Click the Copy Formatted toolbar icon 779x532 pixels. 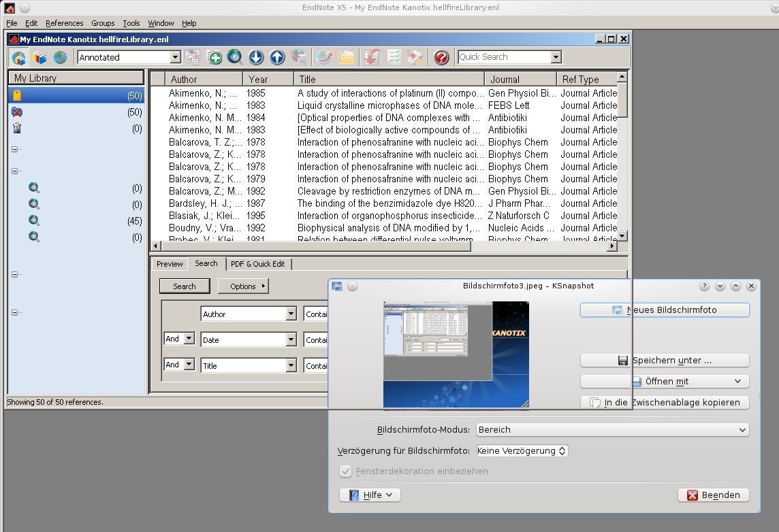[x=192, y=57]
